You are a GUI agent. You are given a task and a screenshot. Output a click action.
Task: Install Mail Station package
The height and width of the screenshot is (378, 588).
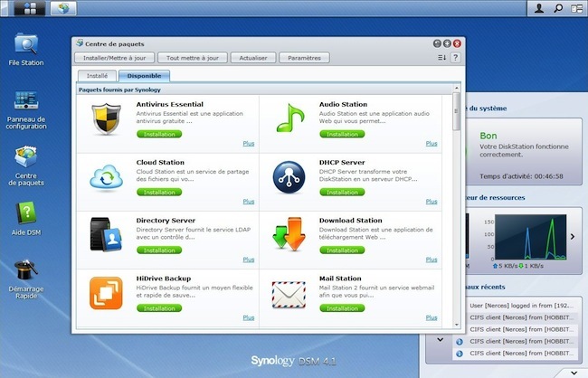(x=342, y=308)
